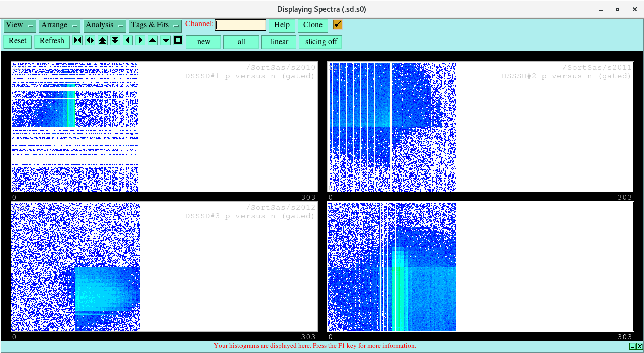Image resolution: width=644 pixels, height=353 pixels.
Task: Open the Analysis menu
Action: (99, 25)
